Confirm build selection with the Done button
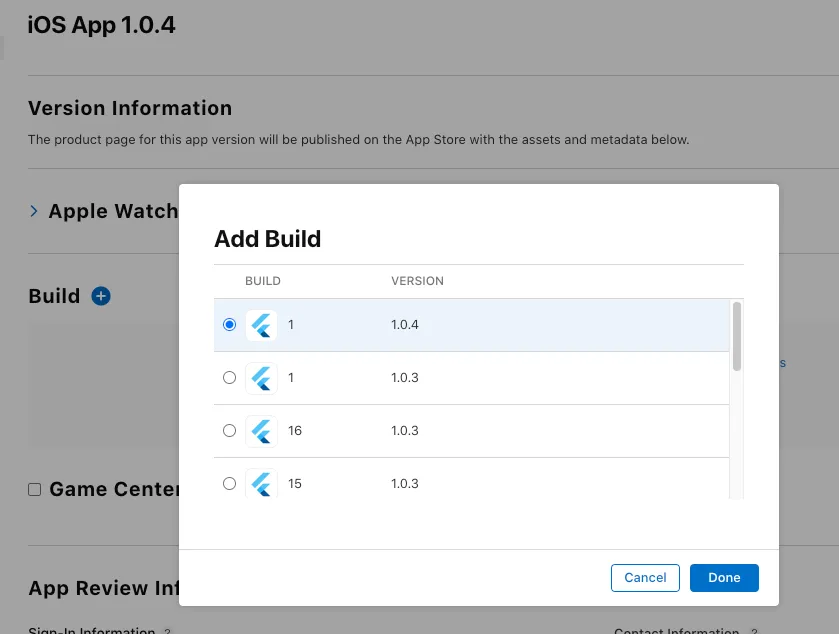 (x=723, y=577)
